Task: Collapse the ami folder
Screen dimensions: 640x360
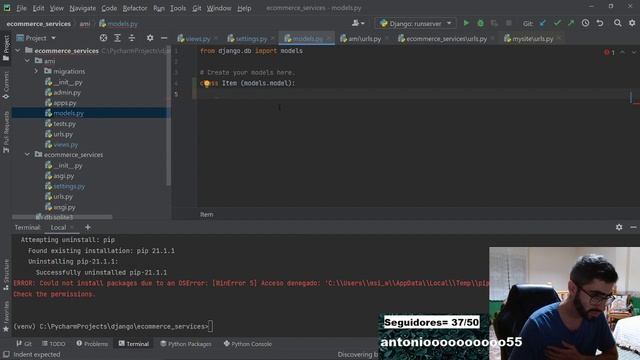Action: point(27,61)
